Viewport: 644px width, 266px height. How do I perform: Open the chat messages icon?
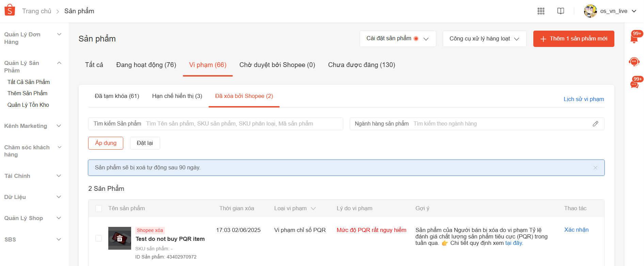pyautogui.click(x=634, y=84)
